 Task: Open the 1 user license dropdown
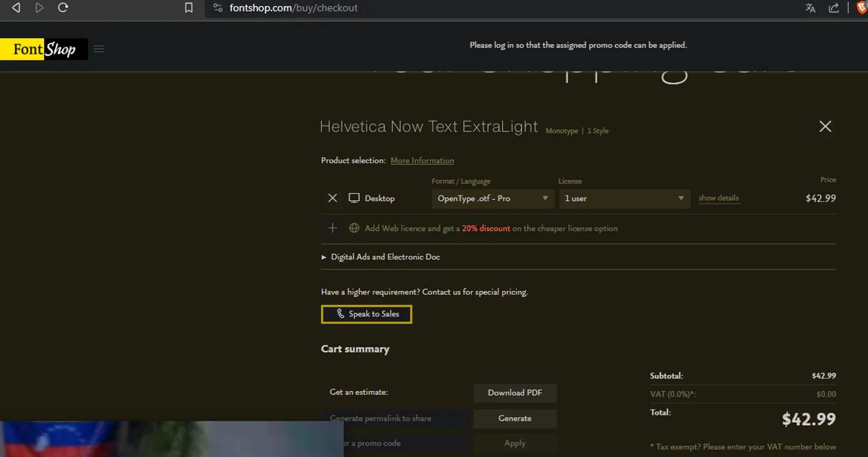click(x=624, y=198)
